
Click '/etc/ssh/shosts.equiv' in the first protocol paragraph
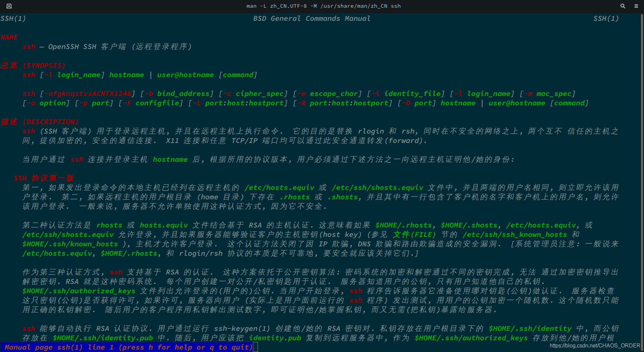click(377, 188)
